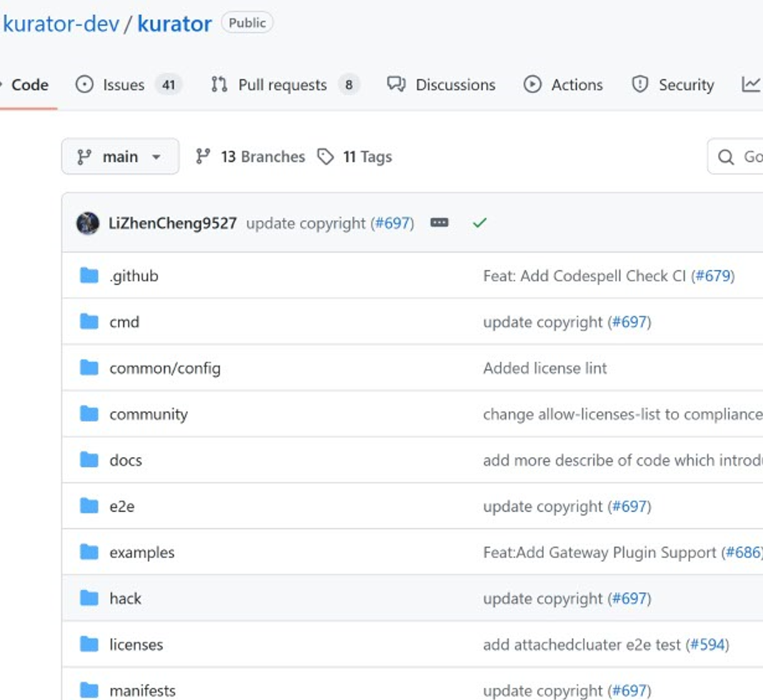Click the folder icon for e2e
763x700 pixels.
pyautogui.click(x=89, y=506)
